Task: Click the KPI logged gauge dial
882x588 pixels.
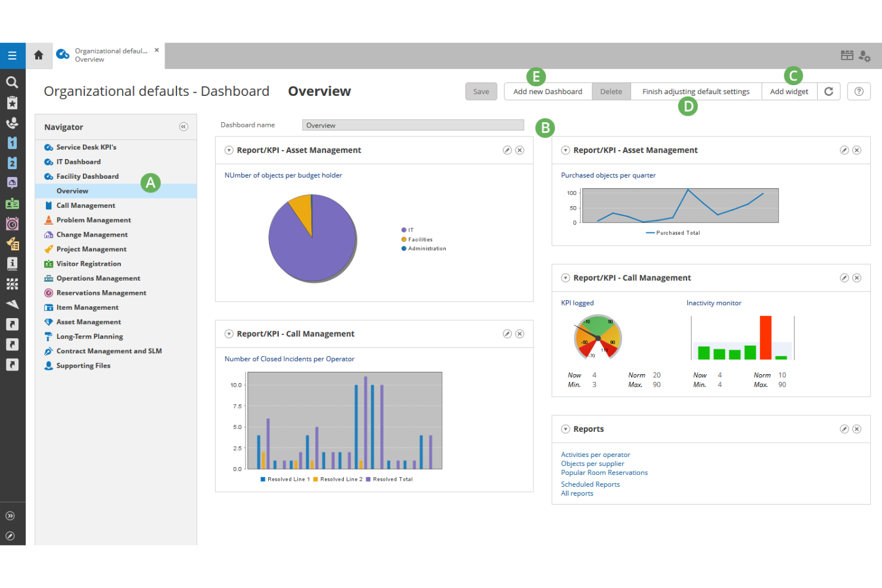Action: click(598, 338)
